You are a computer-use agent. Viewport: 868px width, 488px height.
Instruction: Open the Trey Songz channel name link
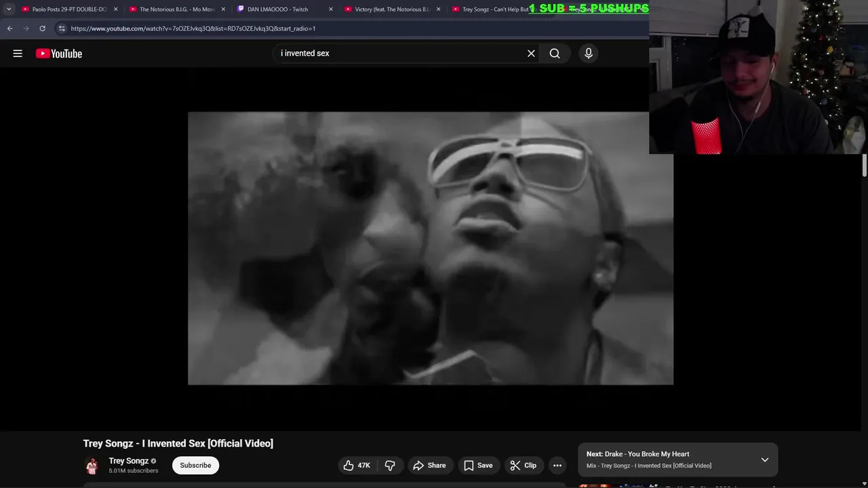pyautogui.click(x=128, y=461)
